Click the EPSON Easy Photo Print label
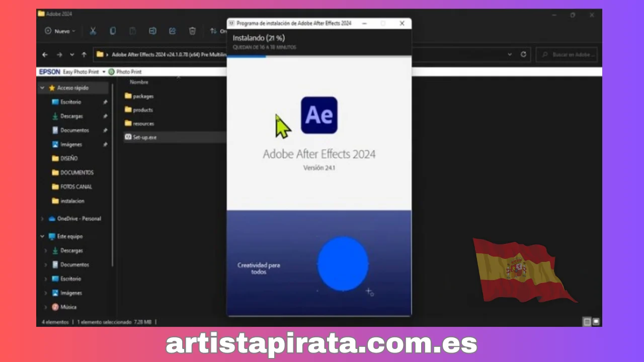This screenshot has width=644, height=362. (x=69, y=72)
